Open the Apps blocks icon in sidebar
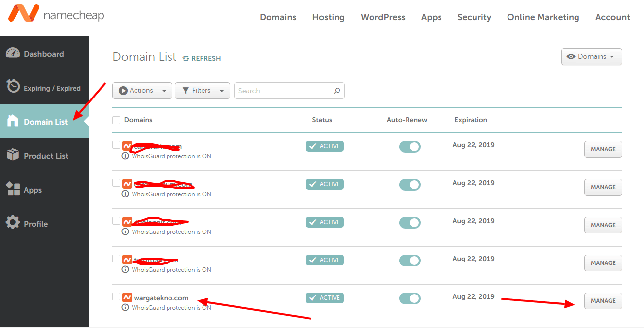 click(13, 189)
